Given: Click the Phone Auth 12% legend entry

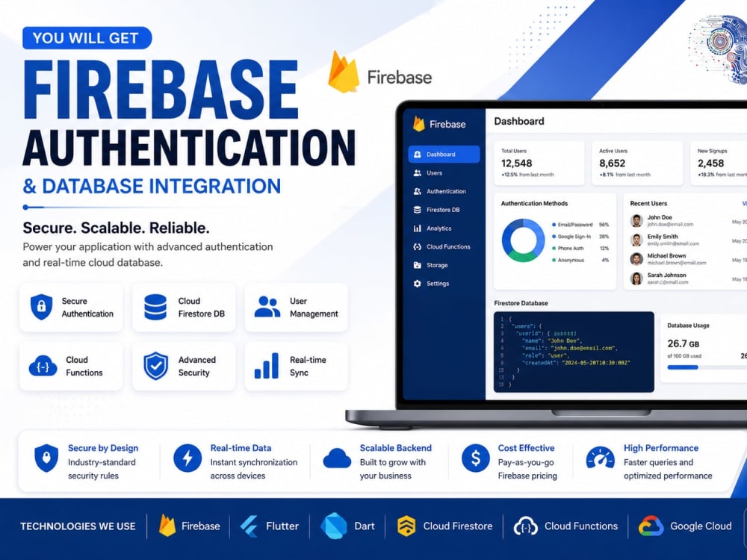Looking at the screenshot, I should (580, 248).
